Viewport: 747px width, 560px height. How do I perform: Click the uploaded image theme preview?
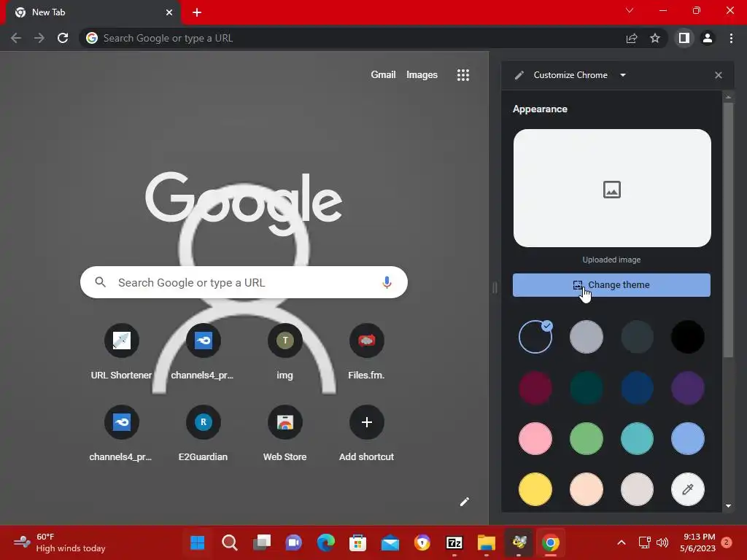tap(612, 188)
